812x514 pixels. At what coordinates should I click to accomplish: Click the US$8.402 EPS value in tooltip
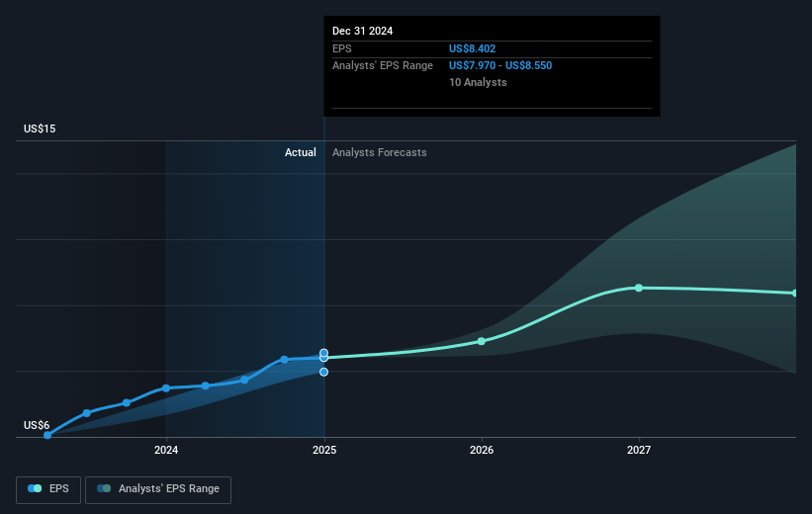pyautogui.click(x=473, y=48)
